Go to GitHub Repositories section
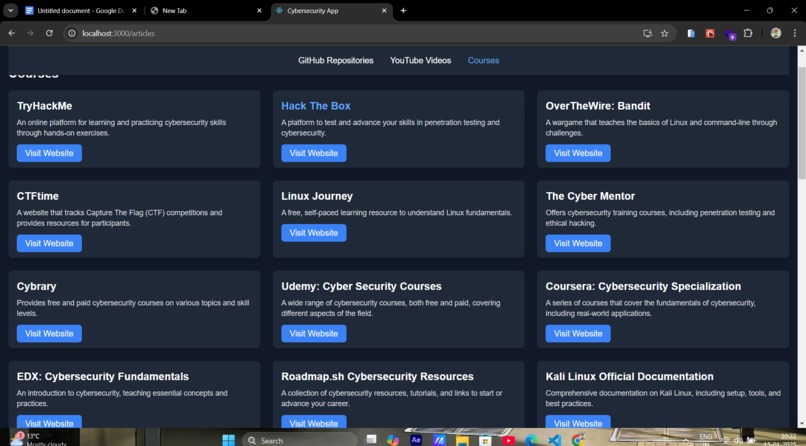 tap(336, 61)
